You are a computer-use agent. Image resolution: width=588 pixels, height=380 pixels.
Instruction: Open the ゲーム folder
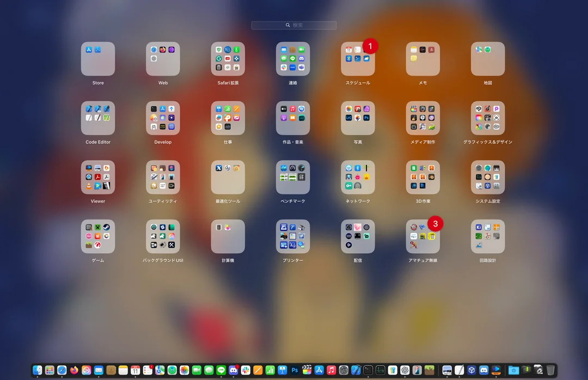coord(98,236)
